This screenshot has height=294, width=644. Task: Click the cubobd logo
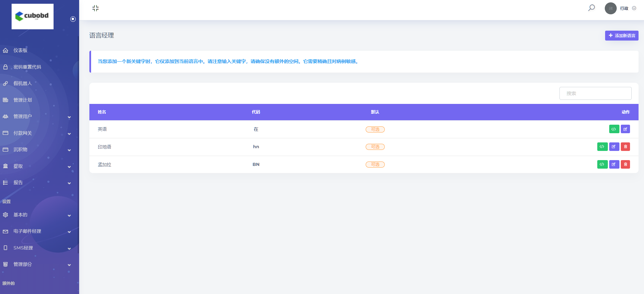click(33, 16)
